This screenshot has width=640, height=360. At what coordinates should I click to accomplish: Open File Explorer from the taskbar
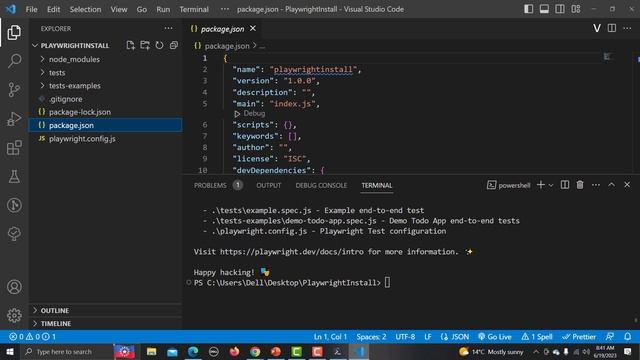coord(151,351)
